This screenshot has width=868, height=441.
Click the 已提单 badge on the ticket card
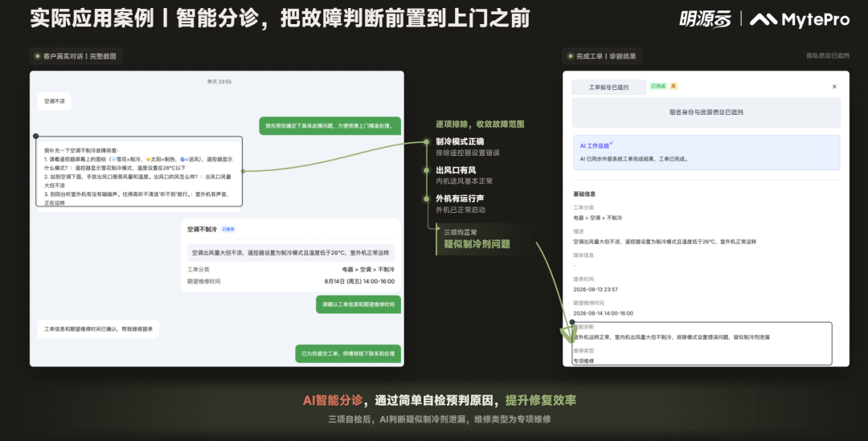tap(228, 229)
